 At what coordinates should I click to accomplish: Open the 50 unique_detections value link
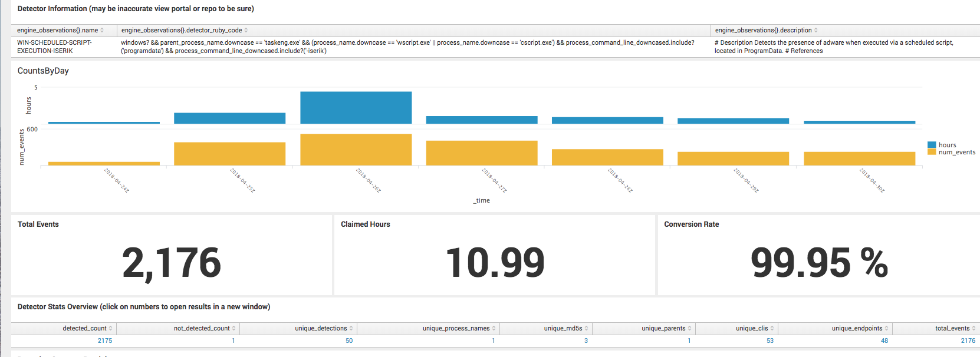[349, 341]
